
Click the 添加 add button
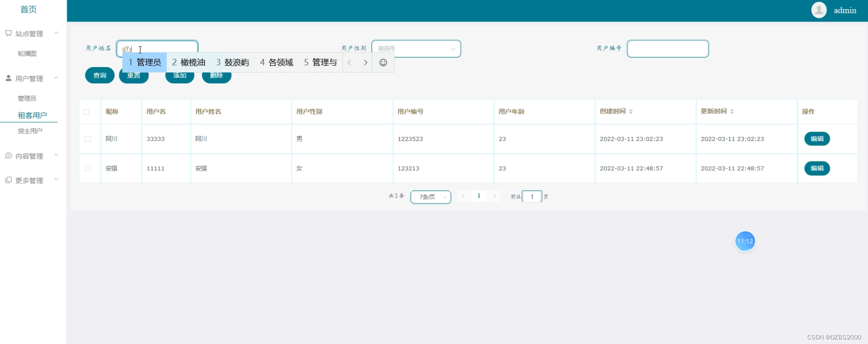pyautogui.click(x=180, y=75)
